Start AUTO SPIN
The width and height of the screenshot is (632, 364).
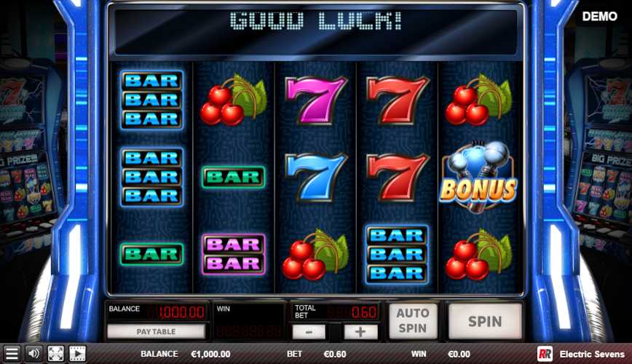tap(413, 321)
